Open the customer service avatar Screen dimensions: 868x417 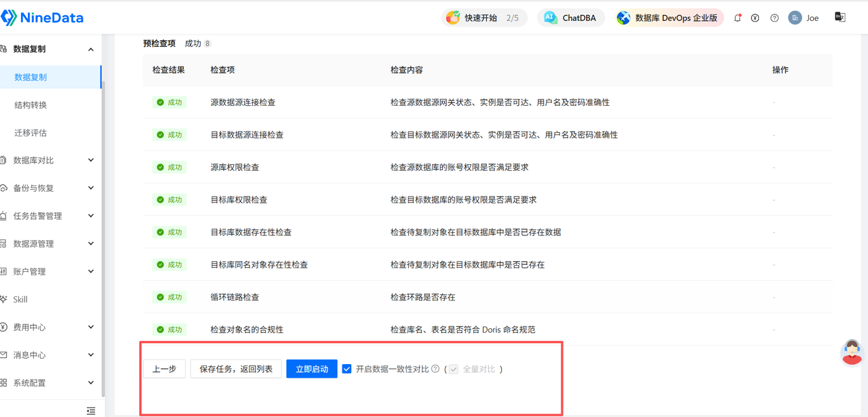click(852, 352)
